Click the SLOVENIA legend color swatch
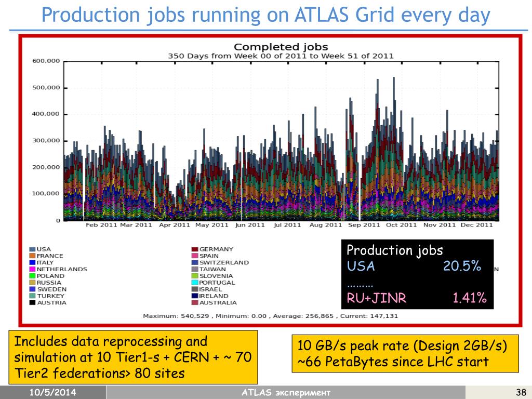The width and height of the screenshot is (532, 399). point(195,276)
